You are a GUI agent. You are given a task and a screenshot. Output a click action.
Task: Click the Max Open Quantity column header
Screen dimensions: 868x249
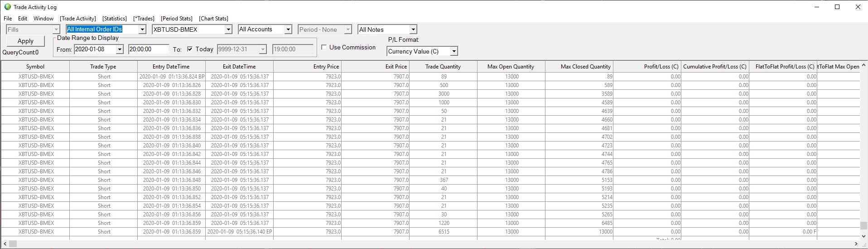[511, 67]
